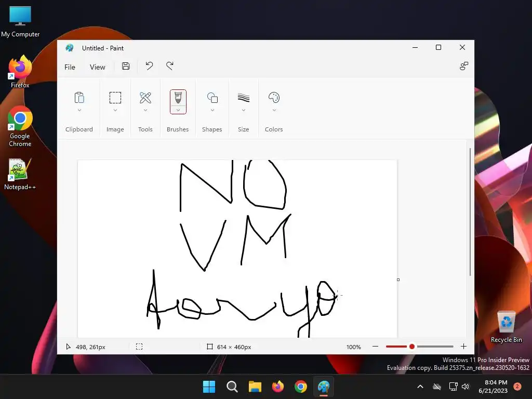Click the zoom slider handle
This screenshot has width=532, height=399.
(412, 347)
